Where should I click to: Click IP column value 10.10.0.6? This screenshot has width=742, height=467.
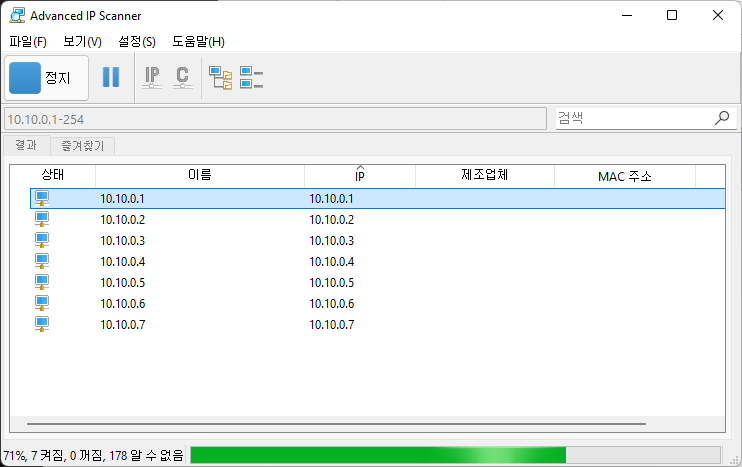point(331,304)
